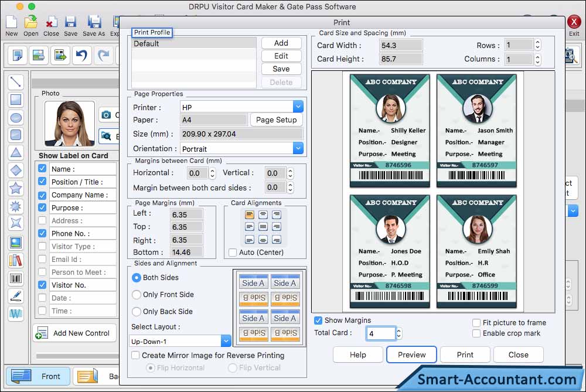Select the Rounded rectangle tool
Viewport: 586px width, 392px height.
[16, 135]
